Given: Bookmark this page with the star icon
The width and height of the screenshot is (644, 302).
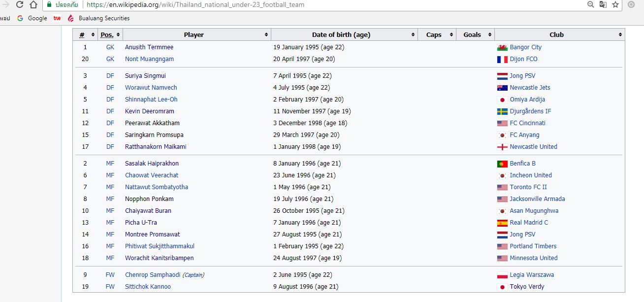Looking at the screenshot, I should pos(615,4).
